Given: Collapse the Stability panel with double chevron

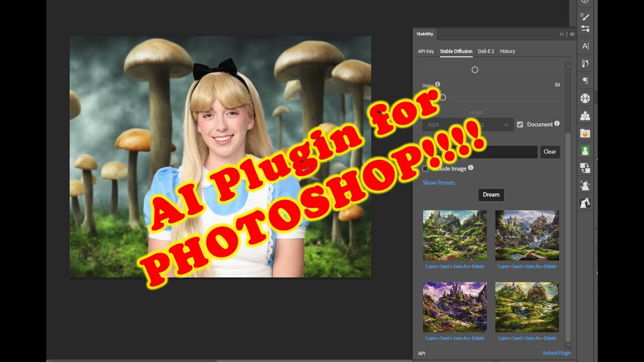Looking at the screenshot, I should [561, 34].
